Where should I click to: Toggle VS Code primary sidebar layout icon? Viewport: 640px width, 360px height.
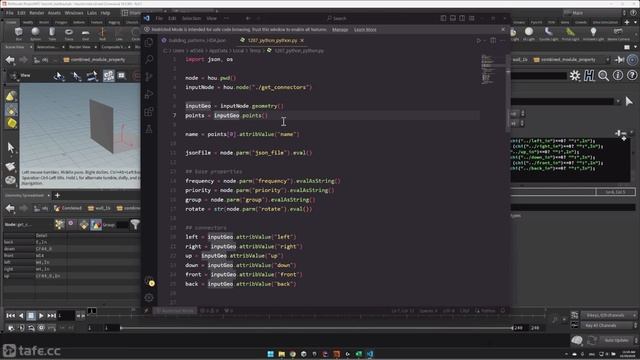[443, 18]
